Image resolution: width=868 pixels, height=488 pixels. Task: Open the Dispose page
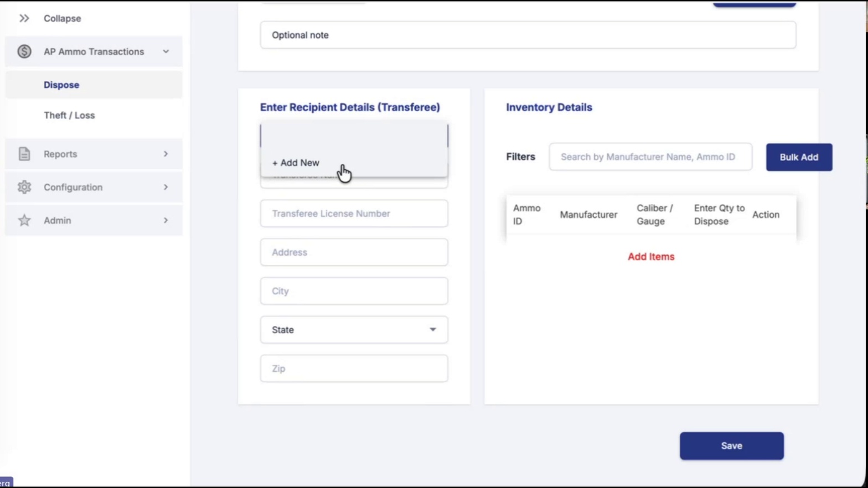[94, 85]
